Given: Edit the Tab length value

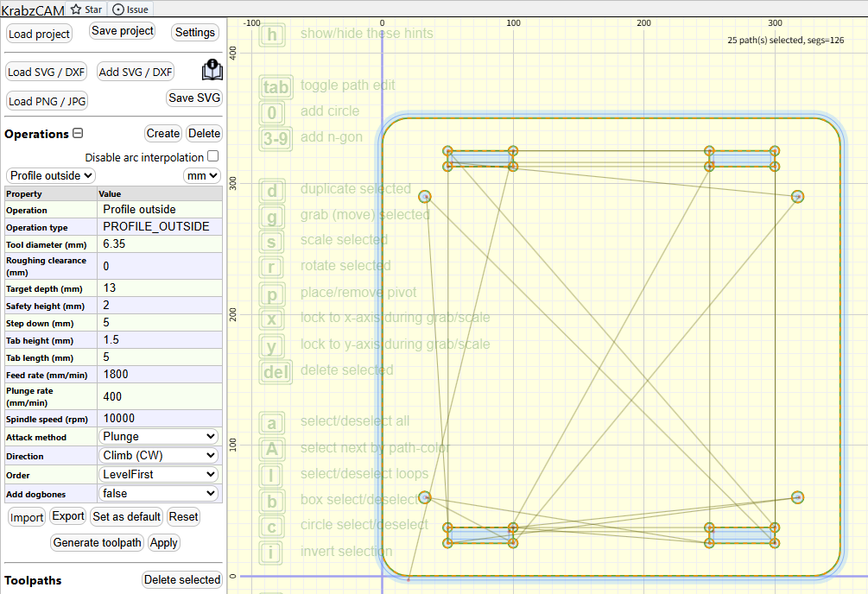Looking at the screenshot, I should [160, 357].
